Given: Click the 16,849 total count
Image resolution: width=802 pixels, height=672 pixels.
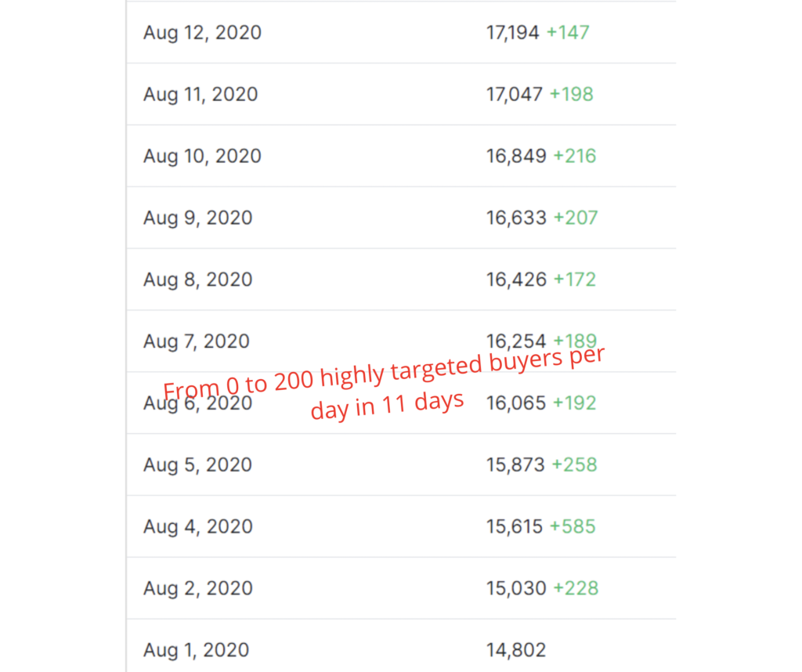Looking at the screenshot, I should (x=516, y=156).
